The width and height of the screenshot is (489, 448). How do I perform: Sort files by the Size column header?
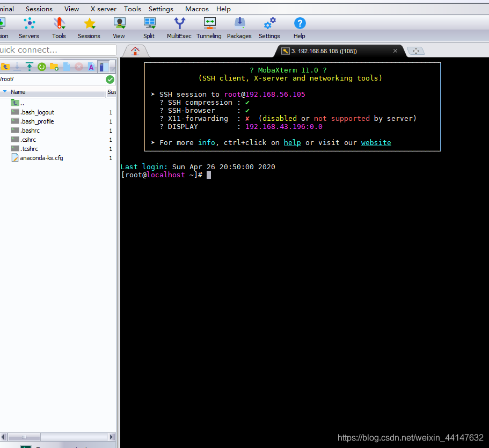pos(111,92)
